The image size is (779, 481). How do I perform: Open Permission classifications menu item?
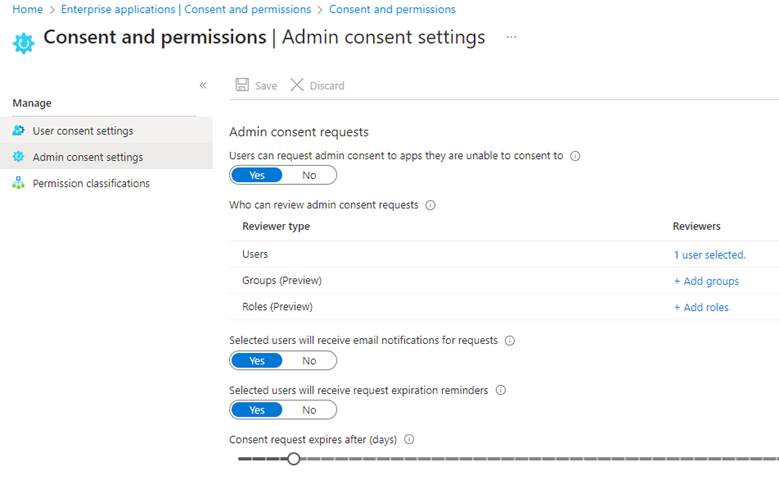click(x=91, y=183)
